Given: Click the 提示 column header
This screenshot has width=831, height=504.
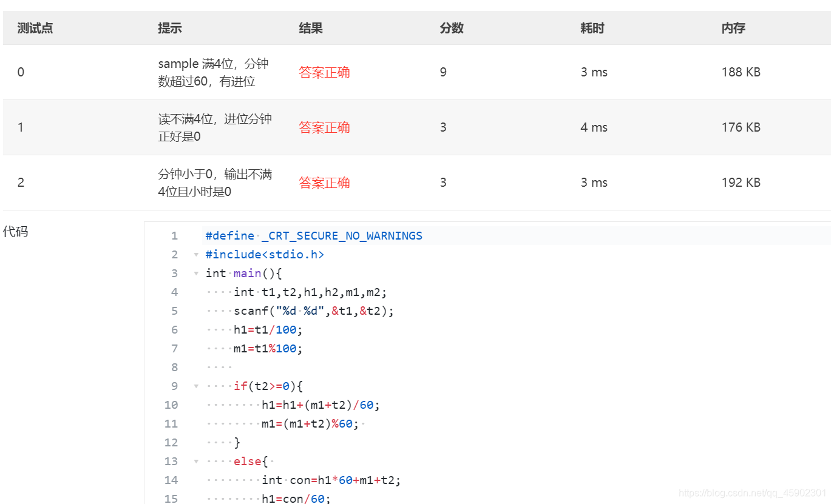Looking at the screenshot, I should [x=170, y=28].
